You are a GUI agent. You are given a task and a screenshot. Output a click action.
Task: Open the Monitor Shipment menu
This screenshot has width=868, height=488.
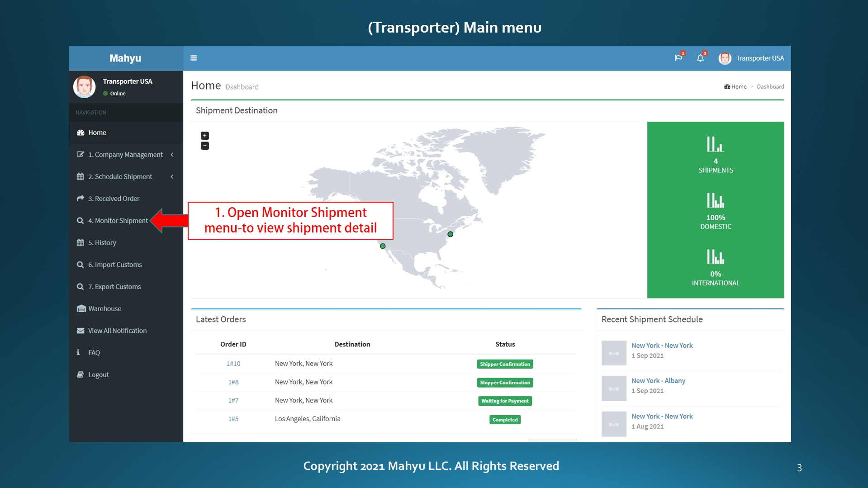coord(118,221)
